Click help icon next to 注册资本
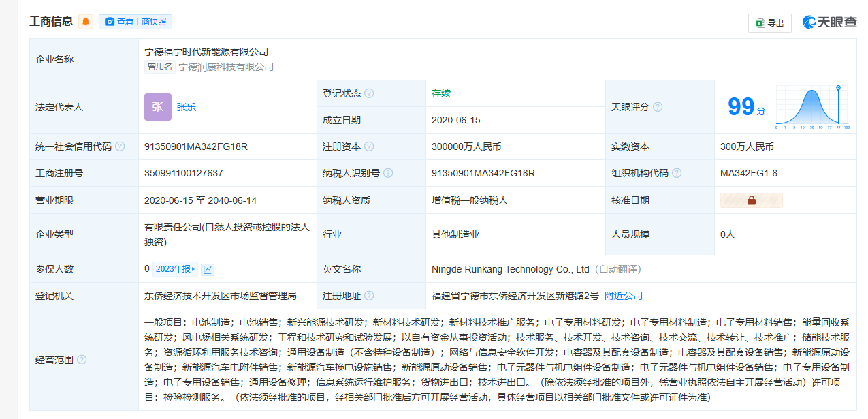Screen dimensions: 868x419 (x=369, y=146)
